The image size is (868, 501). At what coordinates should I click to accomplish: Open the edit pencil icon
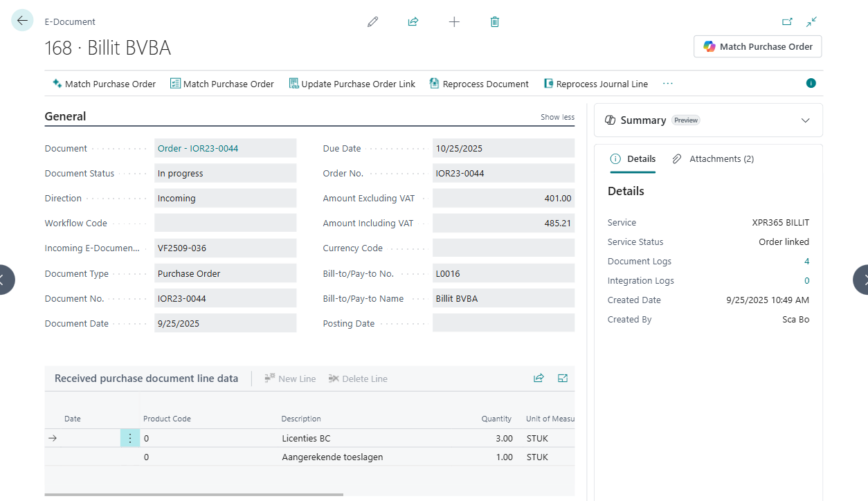pos(372,21)
